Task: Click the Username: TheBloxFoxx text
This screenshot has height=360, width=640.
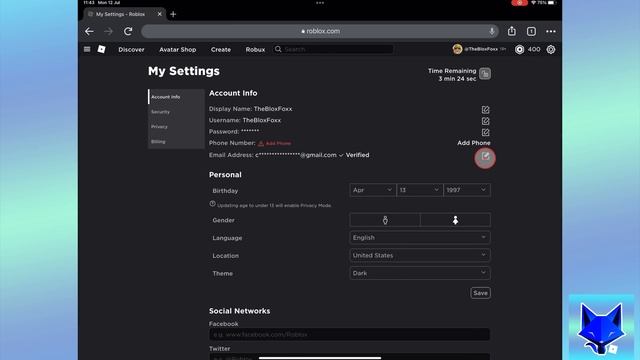Action: click(245, 120)
